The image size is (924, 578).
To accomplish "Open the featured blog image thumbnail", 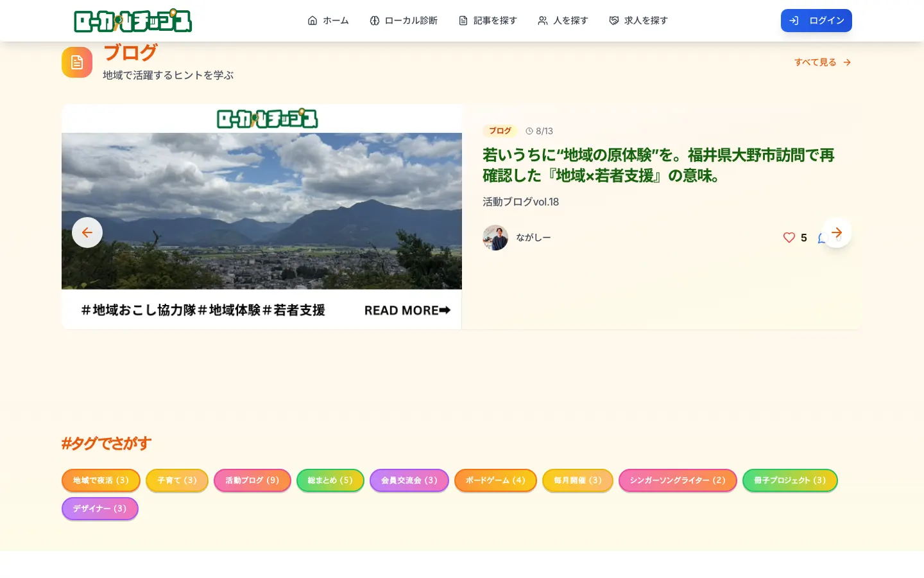I will (262, 216).
